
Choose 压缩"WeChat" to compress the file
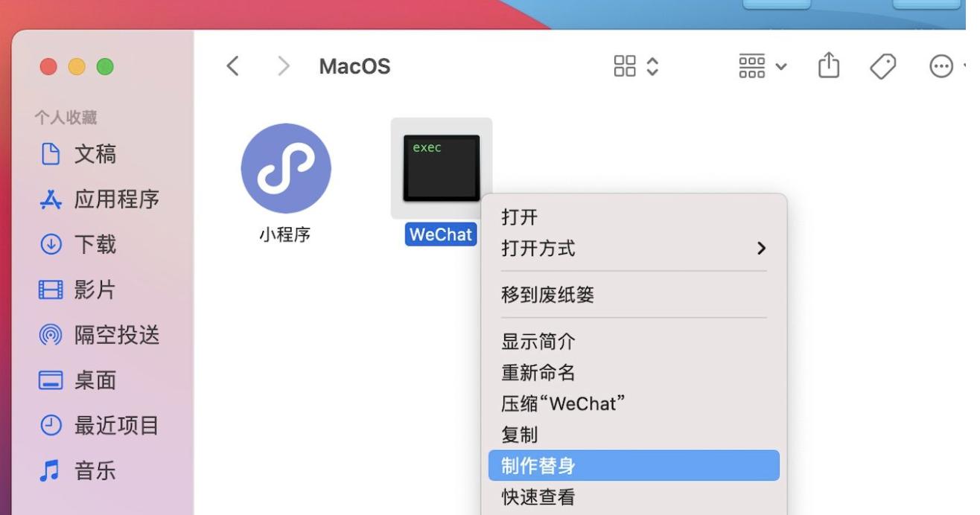(x=562, y=403)
